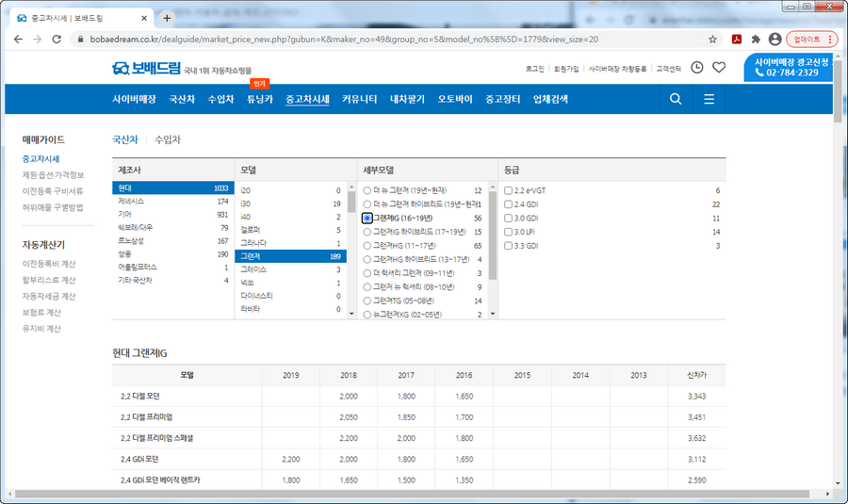The width and height of the screenshot is (848, 504).
Task: Click 사이버매장 광고신청 phone banner
Action: click(789, 68)
